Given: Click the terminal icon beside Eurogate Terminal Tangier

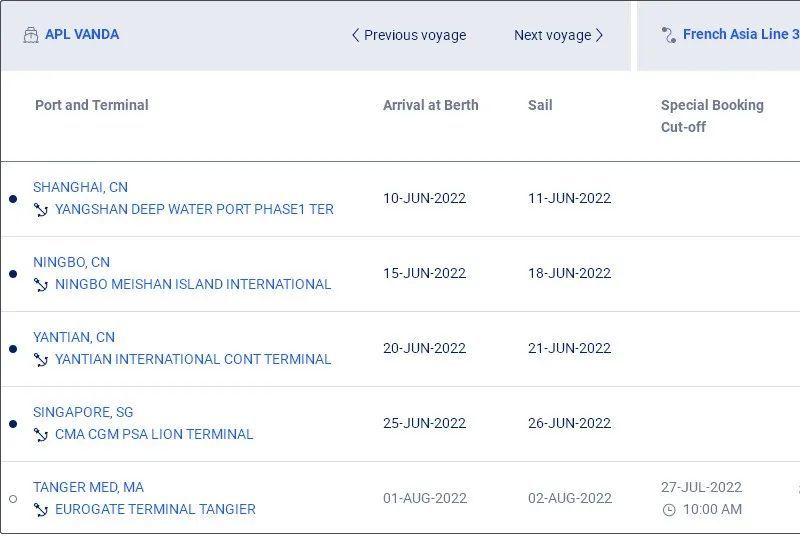Looking at the screenshot, I should (41, 510).
